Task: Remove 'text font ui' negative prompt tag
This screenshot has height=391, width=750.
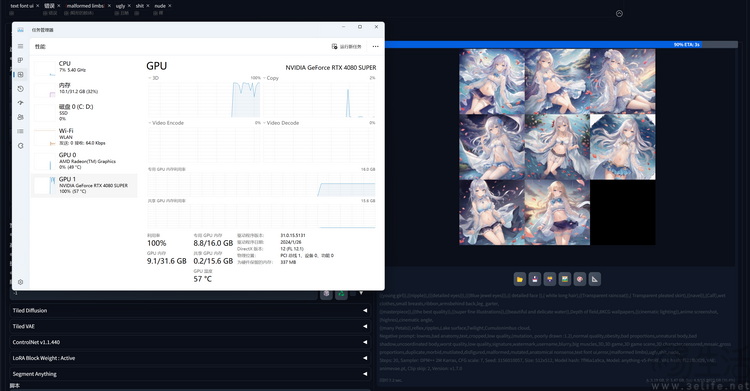Action: (37, 6)
